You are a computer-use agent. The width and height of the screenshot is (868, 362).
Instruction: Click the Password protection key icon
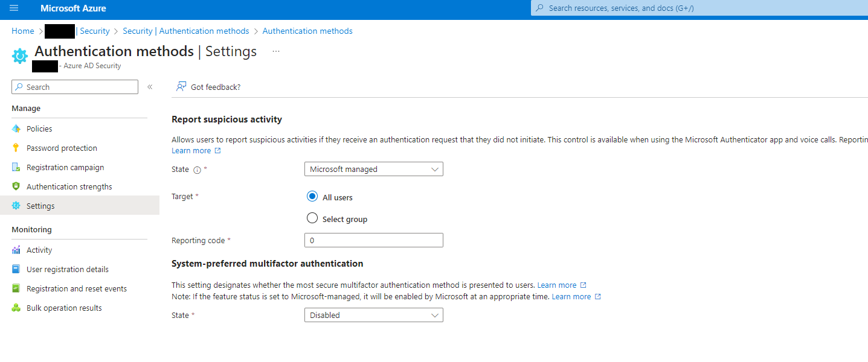pyautogui.click(x=16, y=148)
